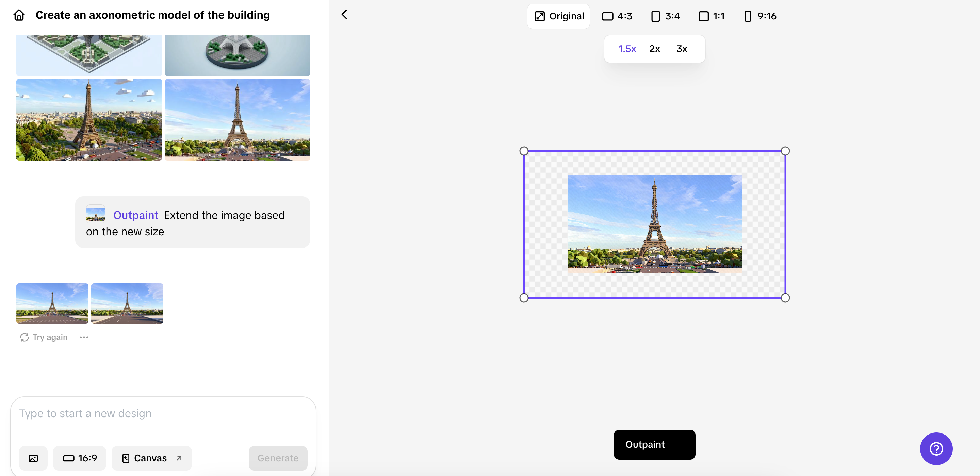The width and height of the screenshot is (980, 476).
Task: Choose the 4:3 aspect ratio
Action: [617, 16]
